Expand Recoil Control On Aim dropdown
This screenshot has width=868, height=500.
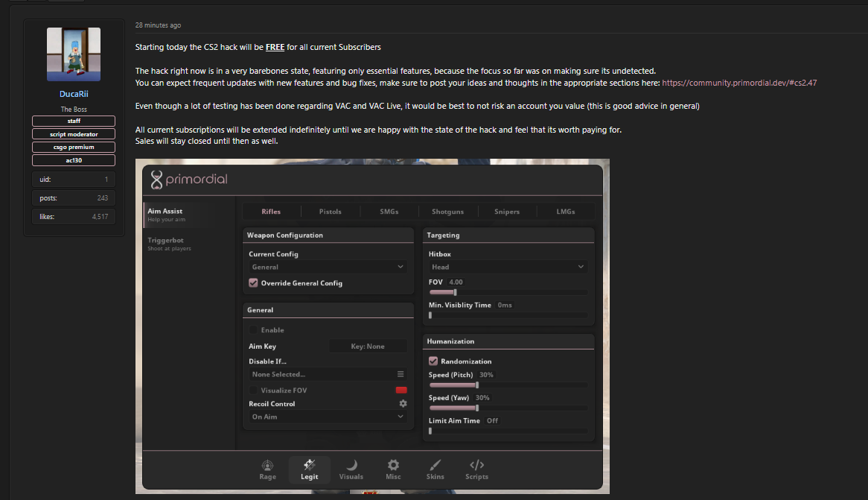click(328, 417)
